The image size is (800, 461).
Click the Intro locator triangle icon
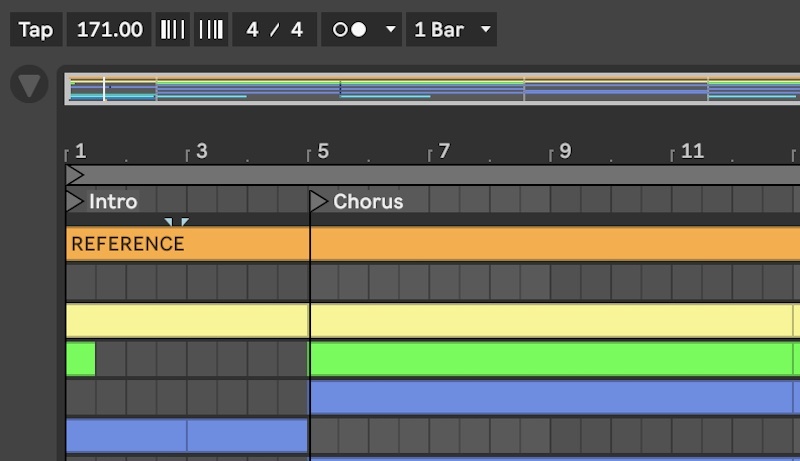[x=75, y=201]
